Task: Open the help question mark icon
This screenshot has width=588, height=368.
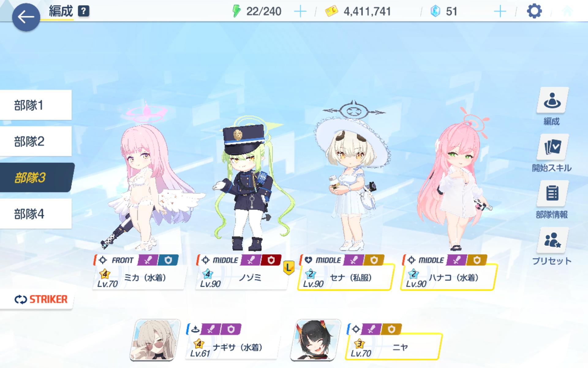Action: (83, 11)
